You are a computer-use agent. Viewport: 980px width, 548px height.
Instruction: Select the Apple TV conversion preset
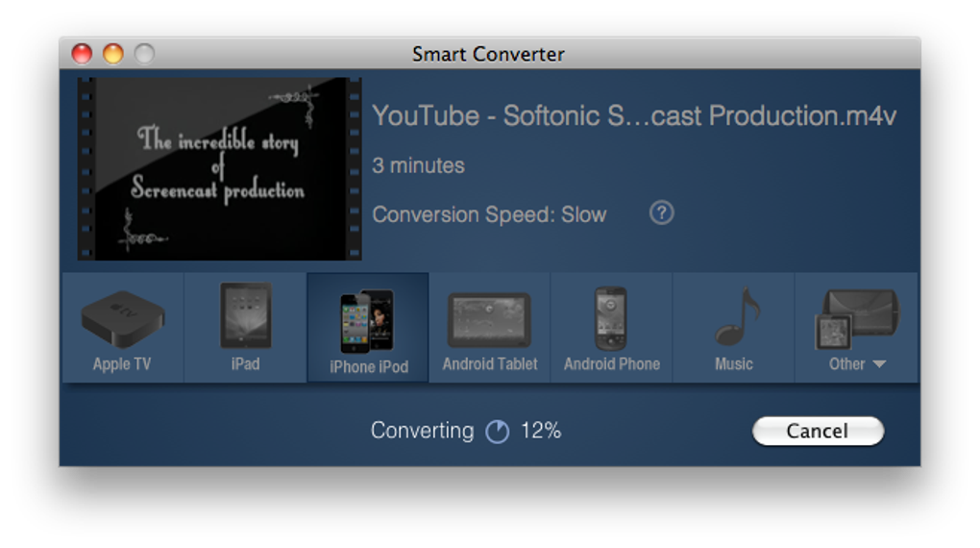tap(123, 328)
